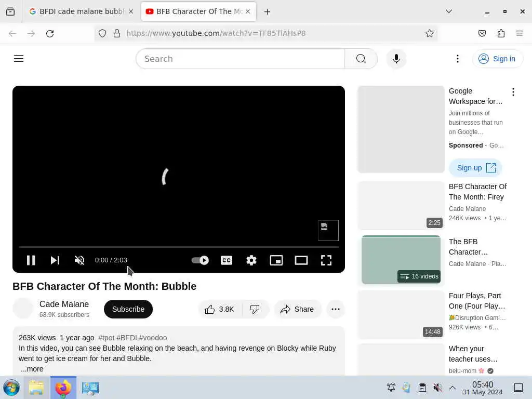Viewport: 532px width, 399px height.
Task: Close the Google search tab
Action: pos(131,11)
